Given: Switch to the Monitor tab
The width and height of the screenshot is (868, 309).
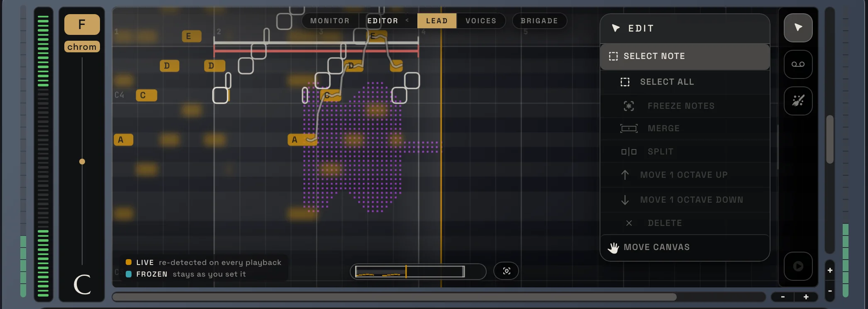Looking at the screenshot, I should click(x=330, y=21).
